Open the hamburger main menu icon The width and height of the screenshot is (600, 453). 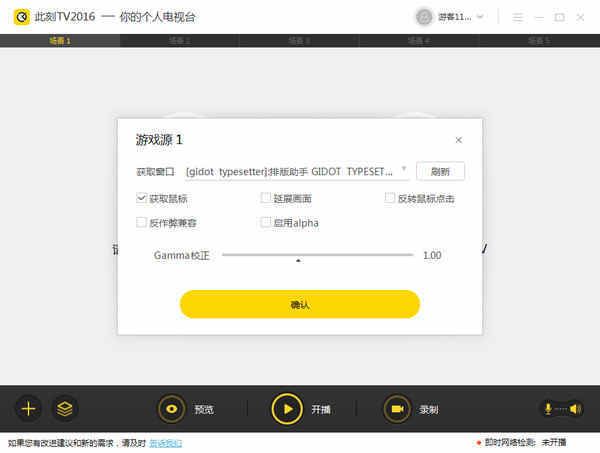(518, 17)
